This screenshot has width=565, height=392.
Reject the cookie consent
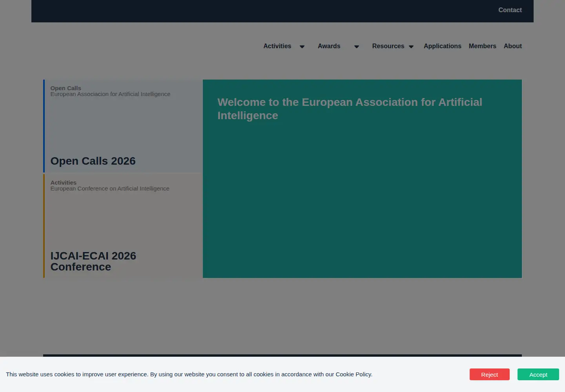click(x=489, y=374)
